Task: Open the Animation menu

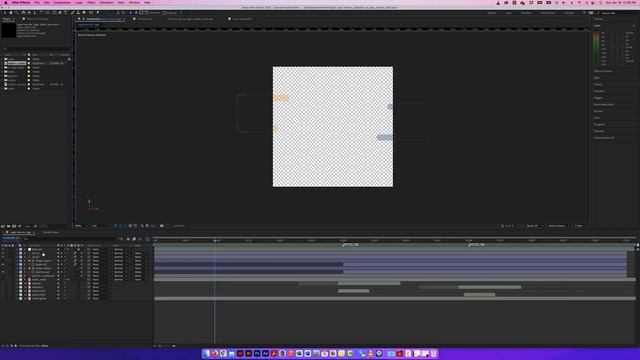Action: coord(107,2)
